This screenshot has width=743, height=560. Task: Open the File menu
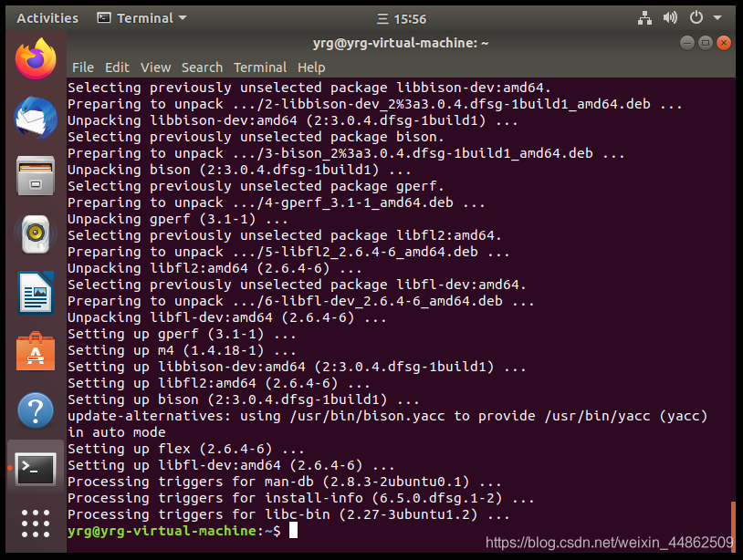(83, 67)
